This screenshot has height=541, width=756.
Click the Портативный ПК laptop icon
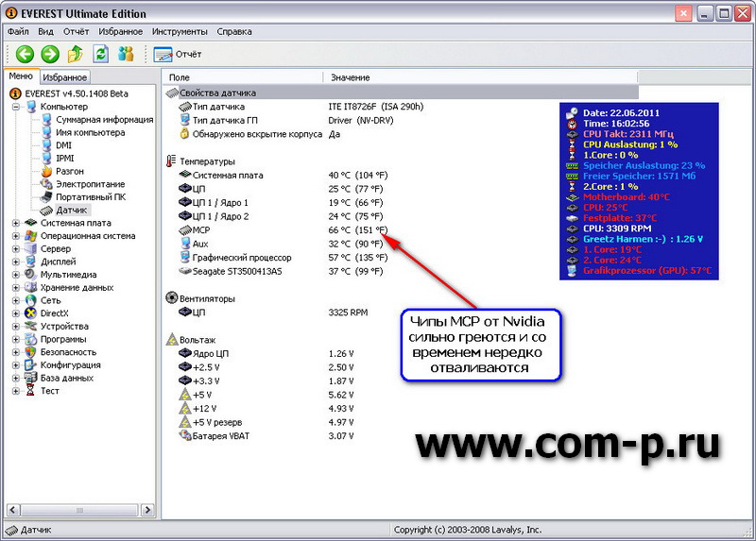point(46,197)
